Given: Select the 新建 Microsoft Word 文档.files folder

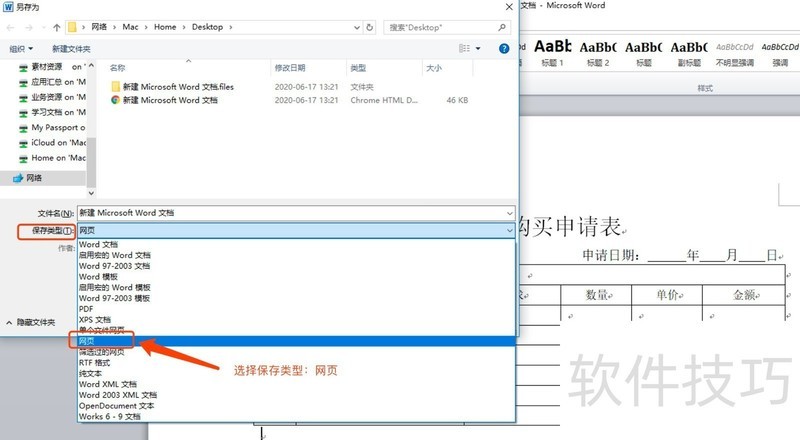Looking at the screenshot, I should 172,87.
